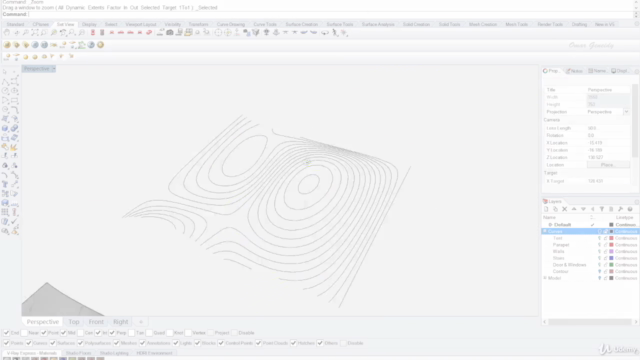The image size is (640, 360).
Task: Toggle visibility bulb of Contour layer
Action: click(600, 271)
